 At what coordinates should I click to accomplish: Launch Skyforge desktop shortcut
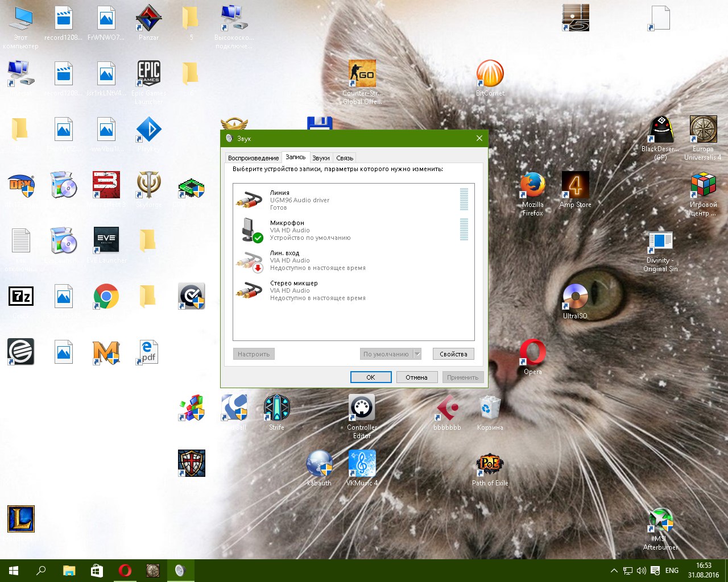click(x=148, y=190)
